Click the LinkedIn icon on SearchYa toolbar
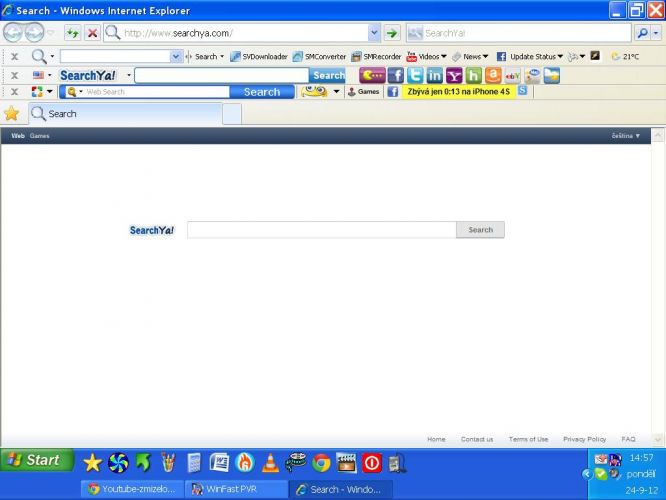 [435, 76]
